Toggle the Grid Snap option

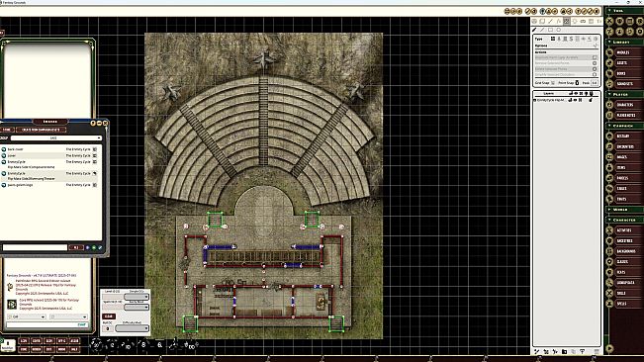pos(553,83)
